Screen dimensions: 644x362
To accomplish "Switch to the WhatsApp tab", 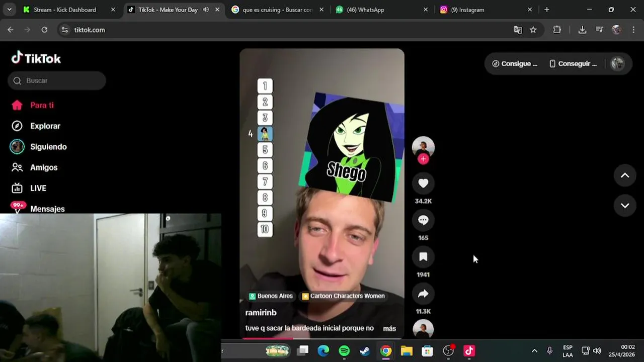I will [382, 10].
